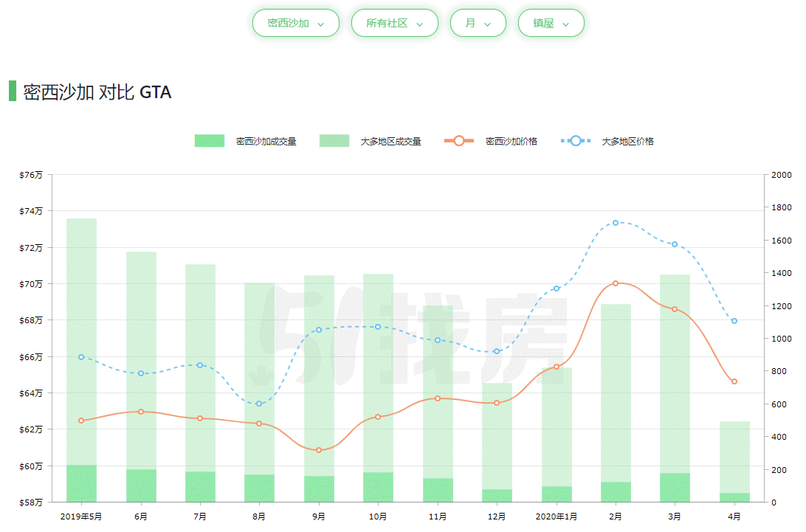This screenshot has width=806, height=532.
Task: Click the blue price point for 2020年1月
Action: [x=557, y=289]
